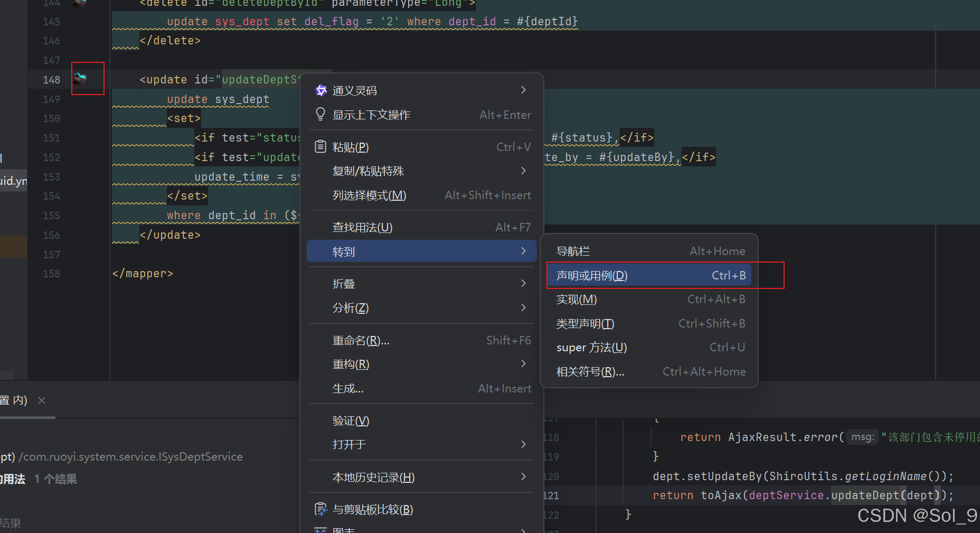This screenshot has height=533, width=980.
Task: Click the line number 155 in the gutter
Action: pos(51,215)
